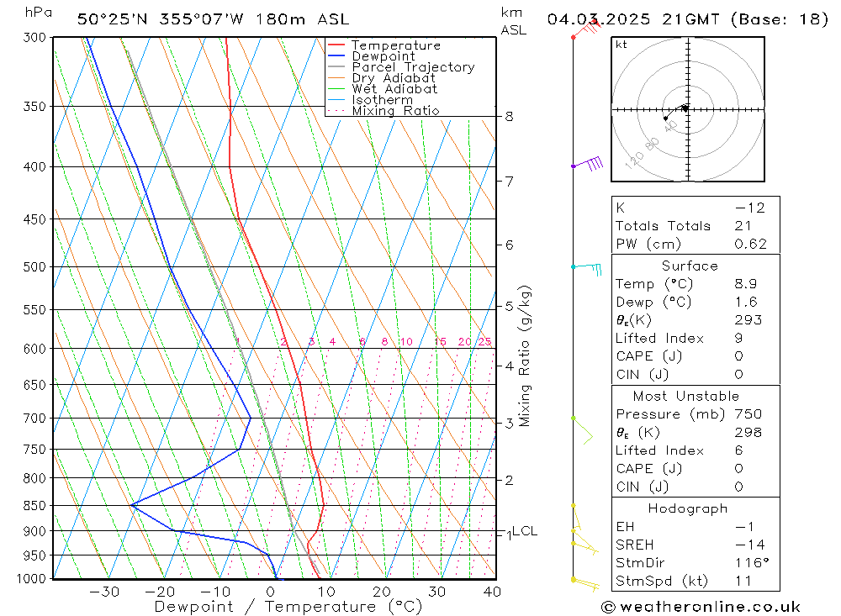Click the gray Parcel Trajectory line sample in legend

pyautogui.click(x=336, y=67)
